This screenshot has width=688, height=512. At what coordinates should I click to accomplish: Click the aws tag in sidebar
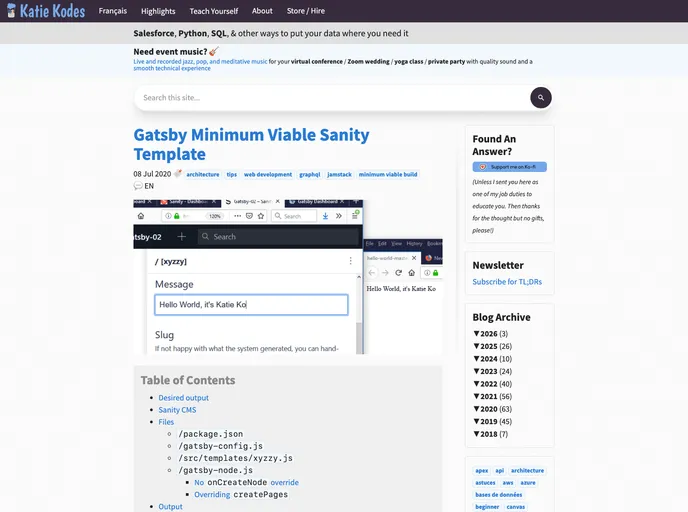point(508,482)
